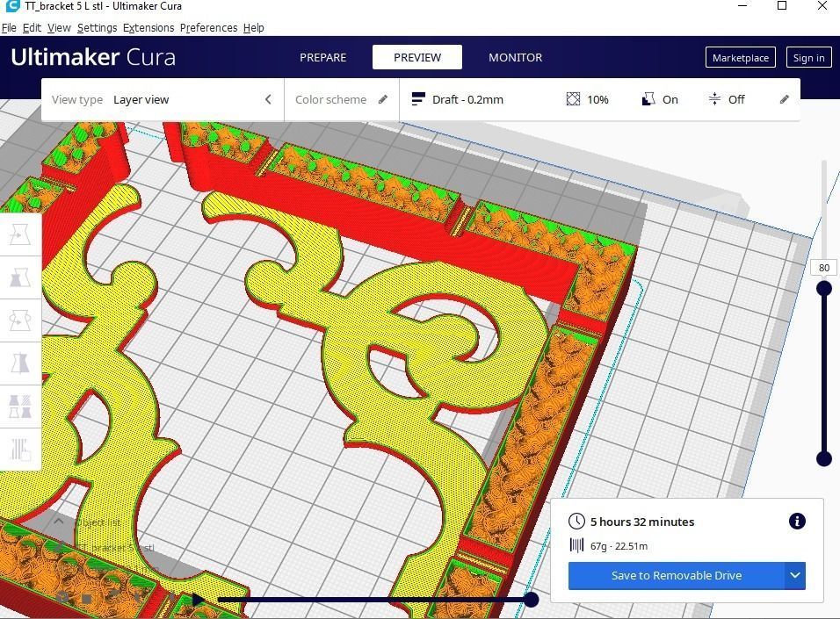The image size is (840, 619).
Task: Collapse the View type panel chevron
Action: coord(268,99)
